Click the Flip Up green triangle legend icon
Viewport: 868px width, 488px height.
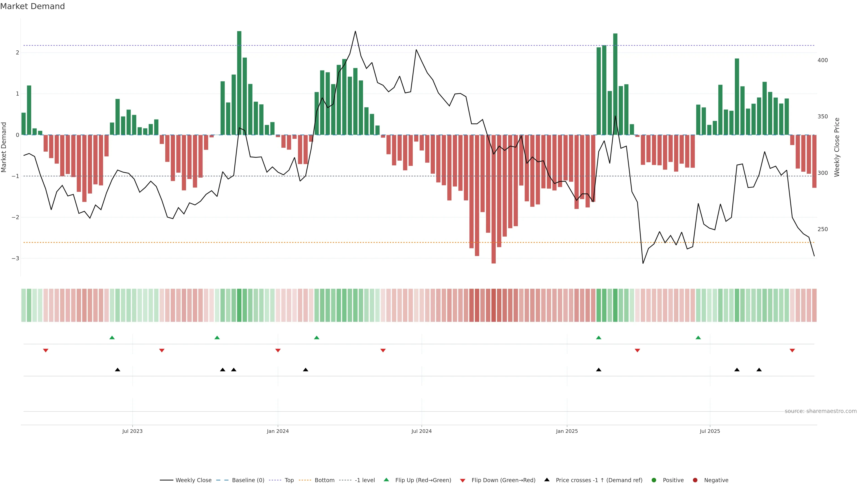click(386, 480)
